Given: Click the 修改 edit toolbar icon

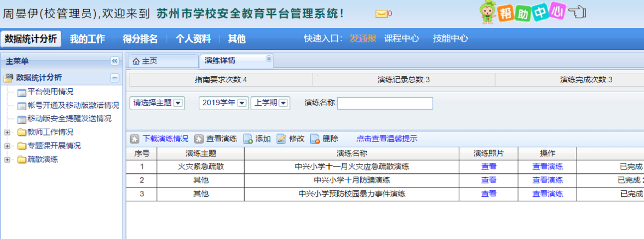Looking at the screenshot, I should pos(281,139).
